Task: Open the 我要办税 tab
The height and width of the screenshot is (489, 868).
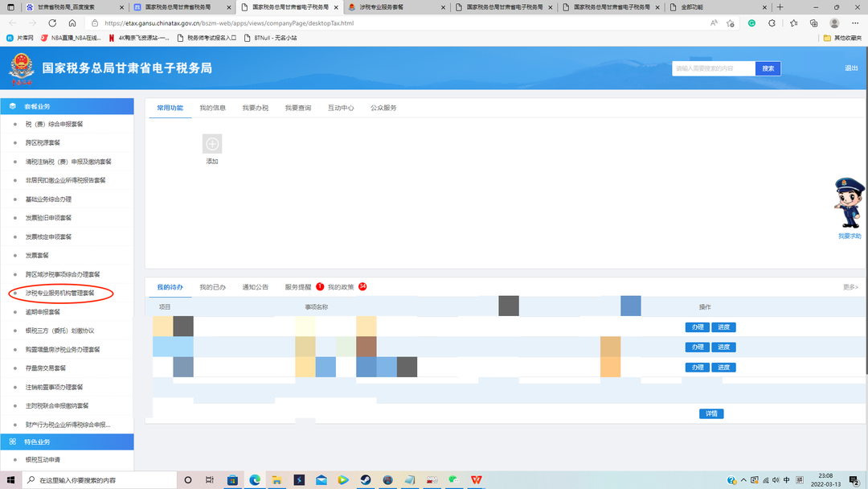Action: (256, 108)
